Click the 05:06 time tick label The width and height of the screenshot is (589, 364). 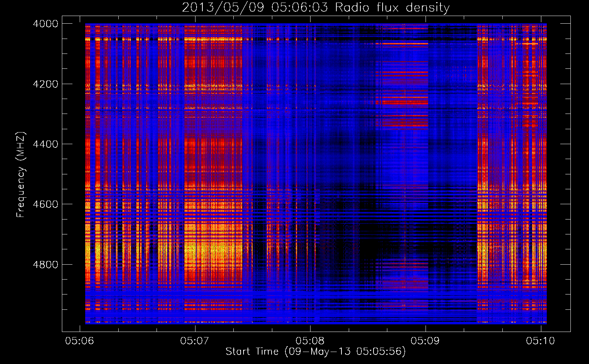pyautogui.click(x=79, y=341)
